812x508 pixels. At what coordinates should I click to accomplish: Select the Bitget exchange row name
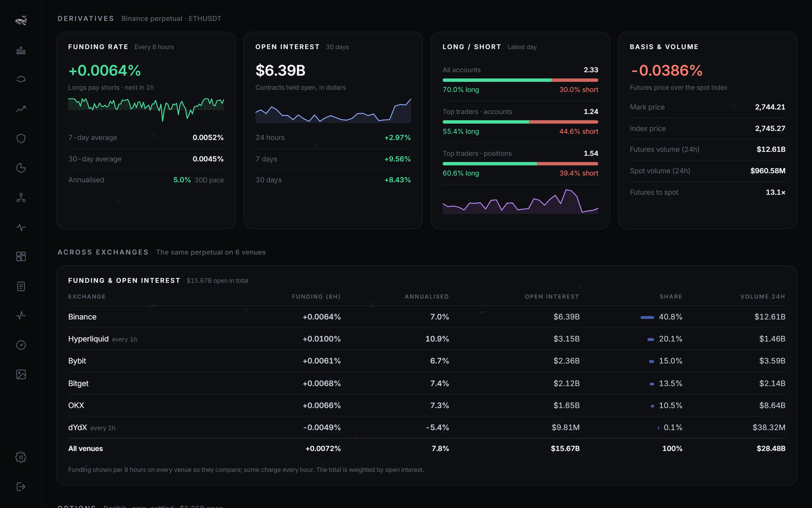tap(78, 383)
